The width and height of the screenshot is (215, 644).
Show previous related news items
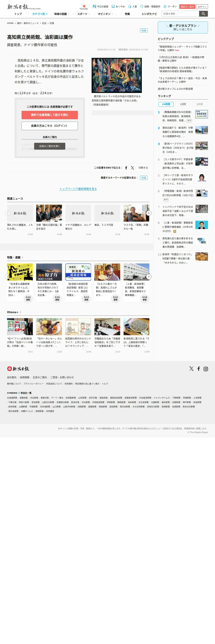point(8,213)
